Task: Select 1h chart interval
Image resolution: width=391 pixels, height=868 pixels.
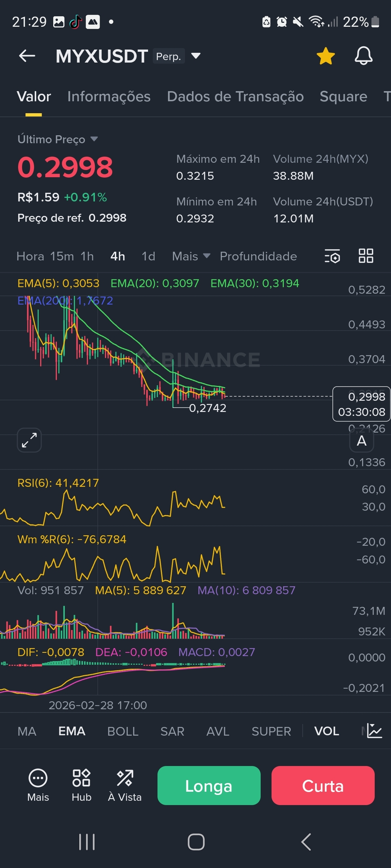Action: click(x=87, y=256)
